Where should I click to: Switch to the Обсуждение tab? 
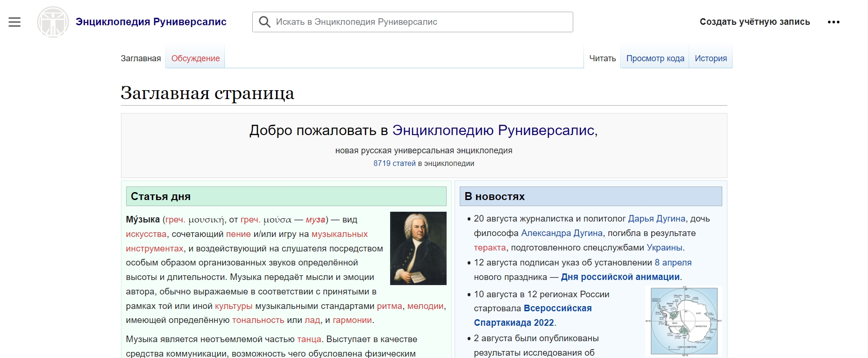point(195,58)
